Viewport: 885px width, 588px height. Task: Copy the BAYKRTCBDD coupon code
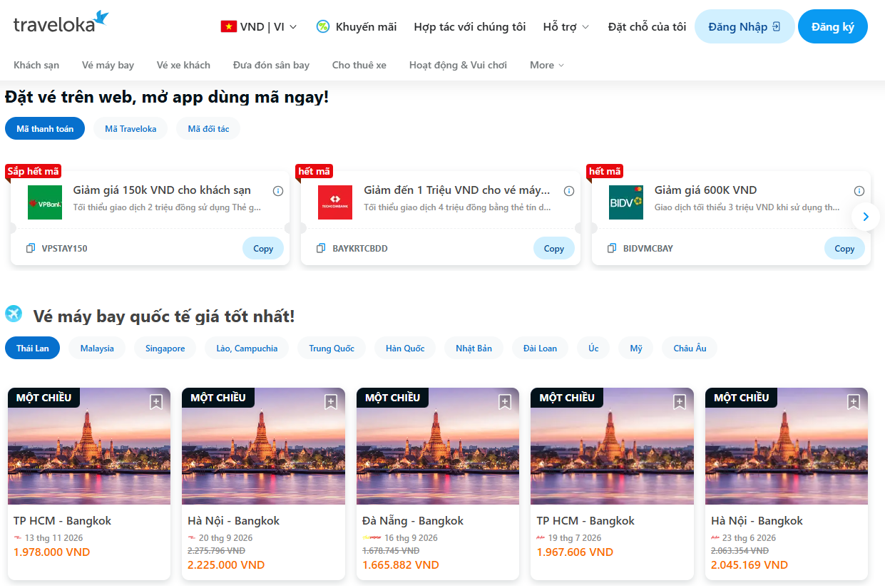(554, 248)
